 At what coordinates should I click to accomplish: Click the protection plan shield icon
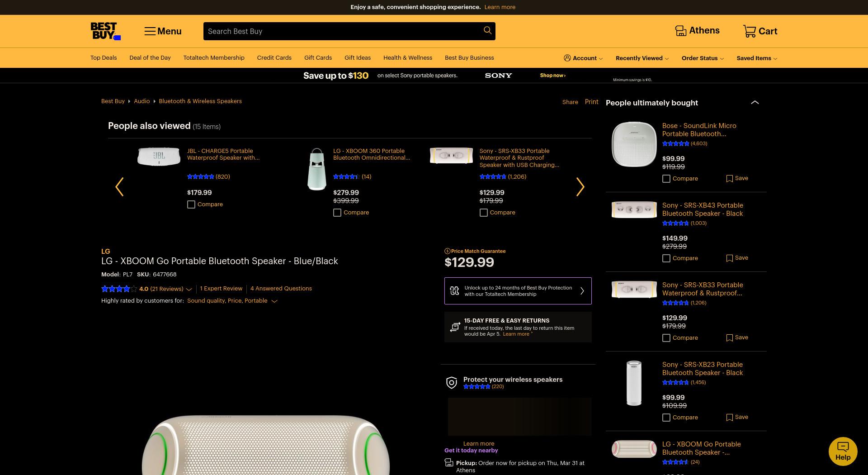click(451, 383)
